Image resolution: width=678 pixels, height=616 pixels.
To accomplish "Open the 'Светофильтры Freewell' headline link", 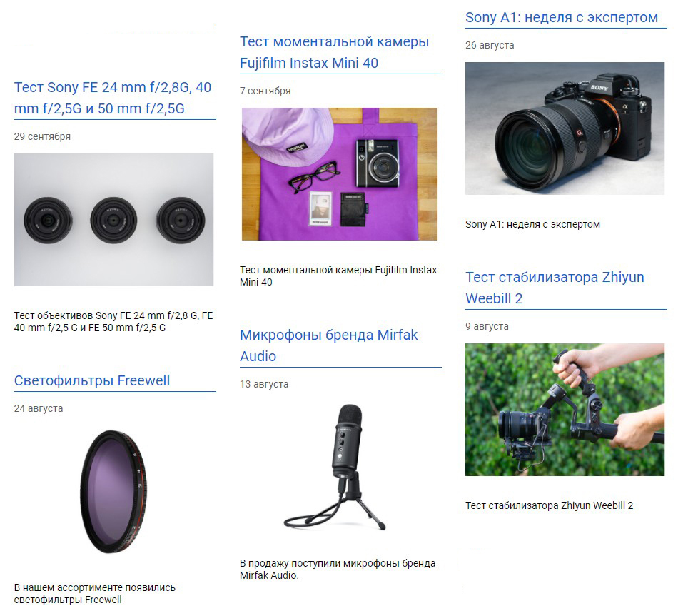I will 91,380.
